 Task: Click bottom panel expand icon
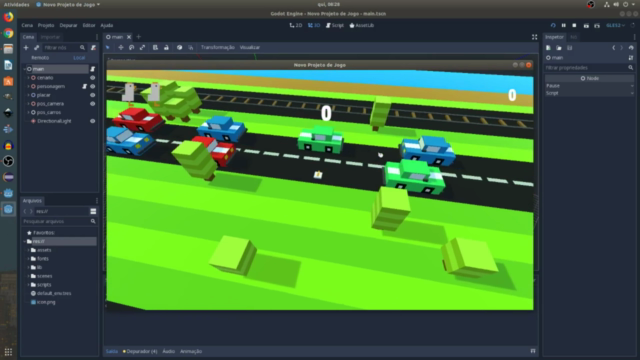[533, 351]
